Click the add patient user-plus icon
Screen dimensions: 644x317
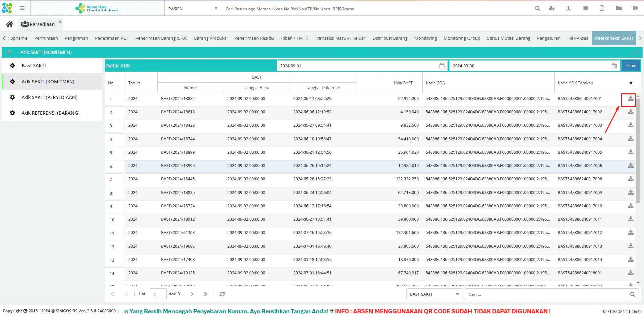tap(552, 8)
